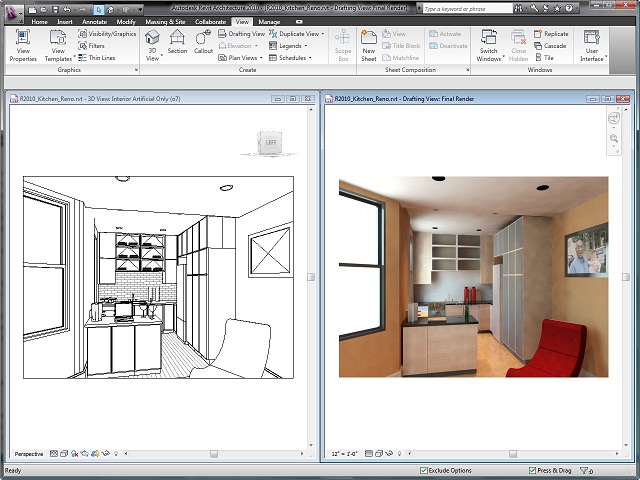
Task: Expand the Legends dropdown menu
Action: (288, 46)
